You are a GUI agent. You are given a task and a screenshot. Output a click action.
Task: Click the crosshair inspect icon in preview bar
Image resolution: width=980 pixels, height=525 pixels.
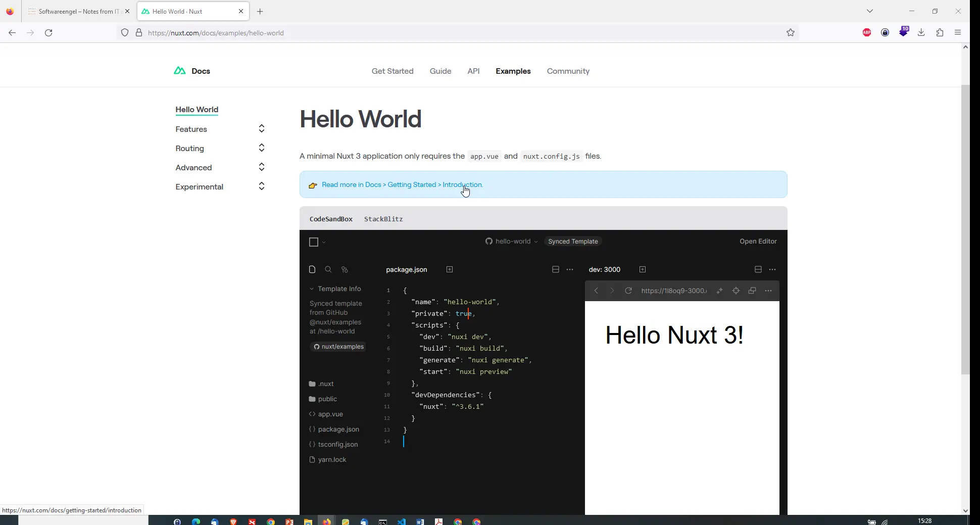[736, 291]
